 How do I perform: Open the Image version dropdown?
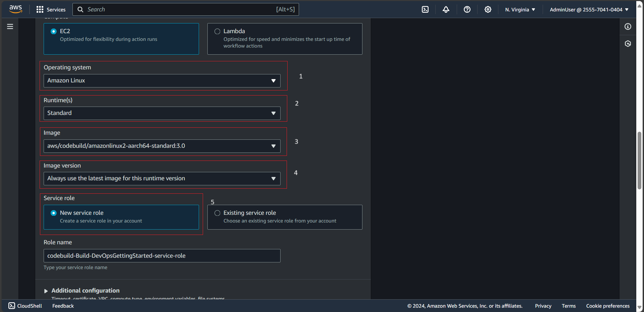pyautogui.click(x=162, y=179)
